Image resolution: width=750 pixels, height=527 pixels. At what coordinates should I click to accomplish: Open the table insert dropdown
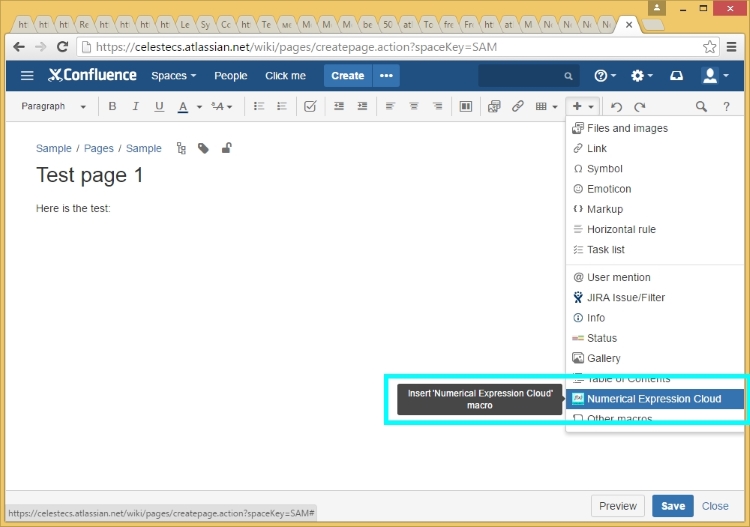tap(546, 106)
